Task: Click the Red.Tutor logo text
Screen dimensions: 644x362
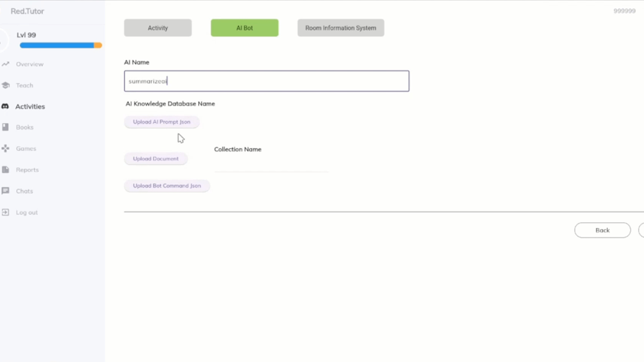Action: [27, 11]
